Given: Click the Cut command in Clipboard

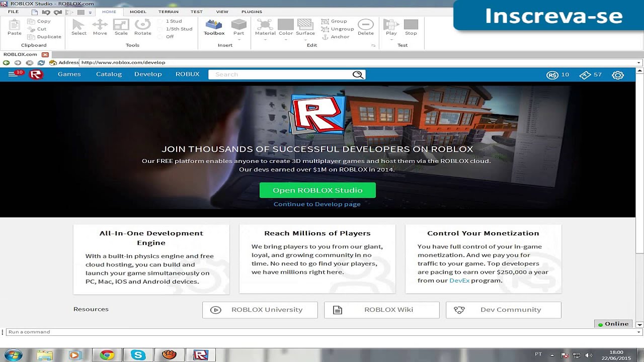Looking at the screenshot, I should tap(37, 29).
